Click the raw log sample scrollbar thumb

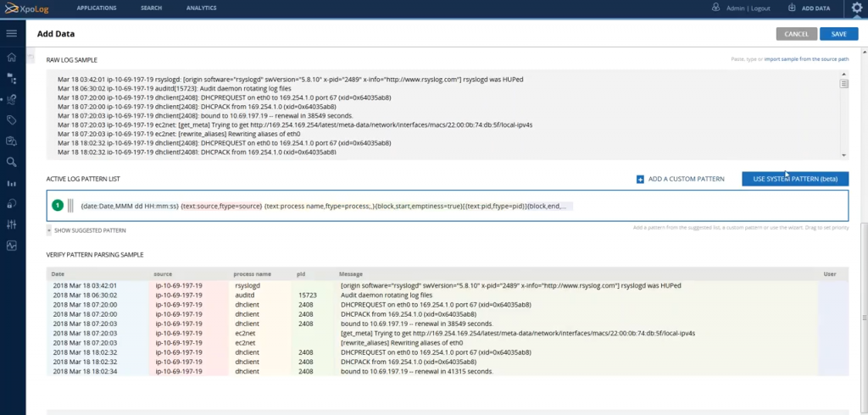[843, 84]
